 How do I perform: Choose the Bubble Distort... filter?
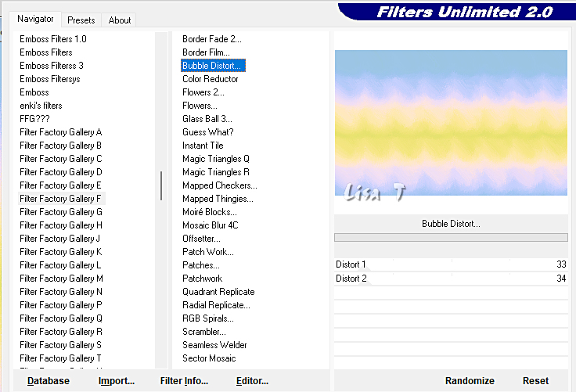coord(213,66)
